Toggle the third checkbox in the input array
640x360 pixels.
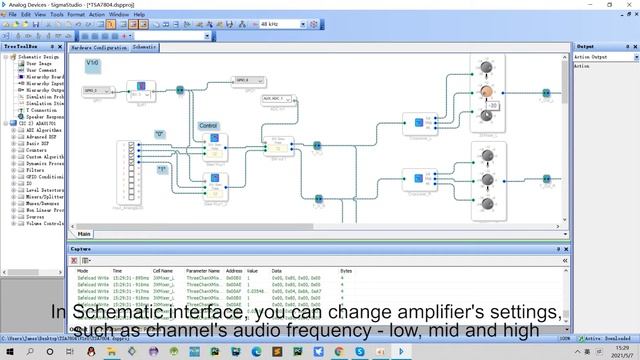coord(131,156)
